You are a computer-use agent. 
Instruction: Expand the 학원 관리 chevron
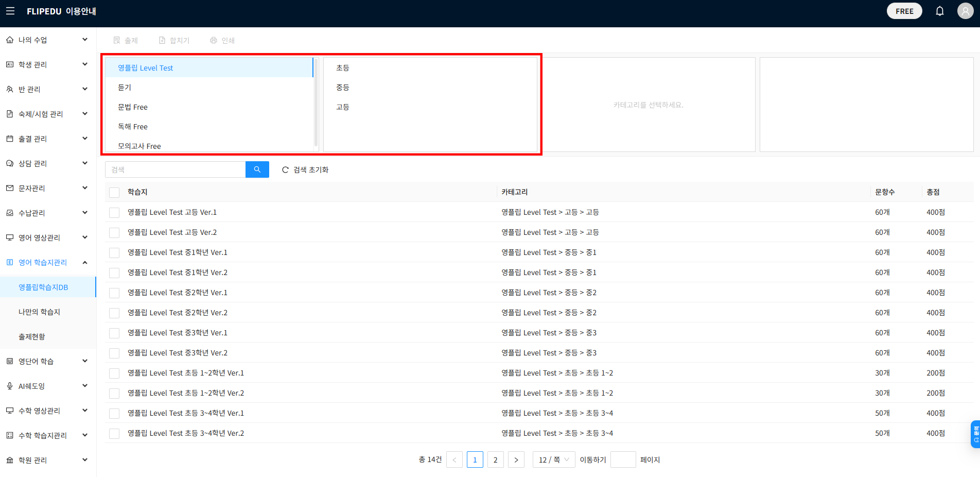[85, 460]
